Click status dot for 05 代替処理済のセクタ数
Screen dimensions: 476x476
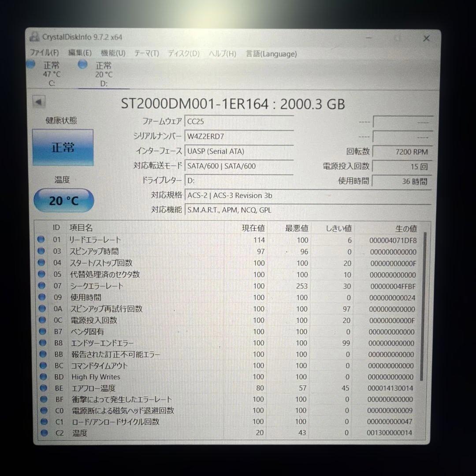pyautogui.click(x=41, y=274)
